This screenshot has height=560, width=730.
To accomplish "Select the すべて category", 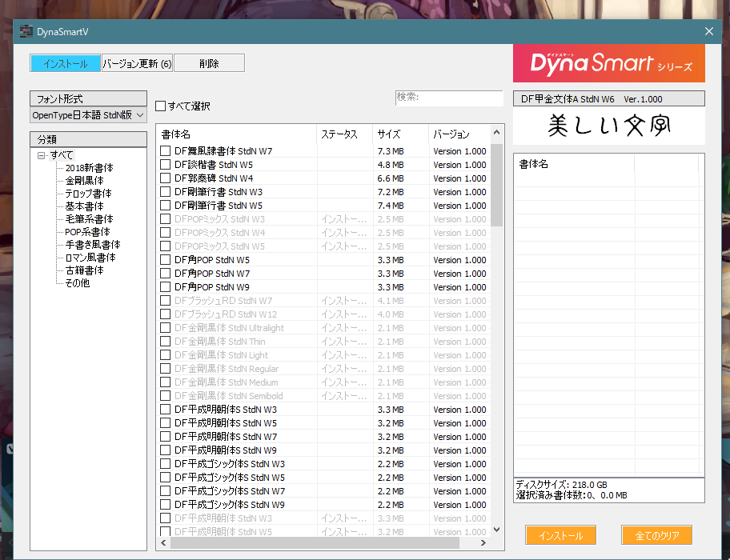I will pos(62,155).
